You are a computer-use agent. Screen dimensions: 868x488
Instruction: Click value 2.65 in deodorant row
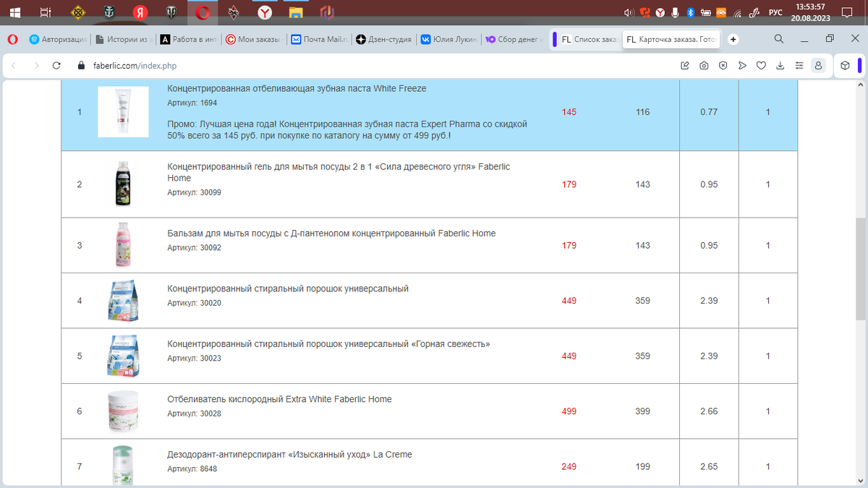[709, 466]
